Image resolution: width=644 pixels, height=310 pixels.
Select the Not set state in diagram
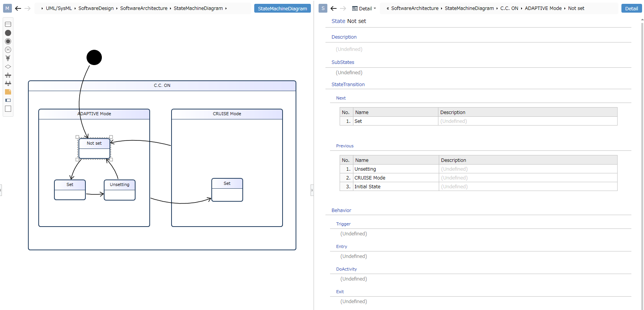[x=94, y=148]
